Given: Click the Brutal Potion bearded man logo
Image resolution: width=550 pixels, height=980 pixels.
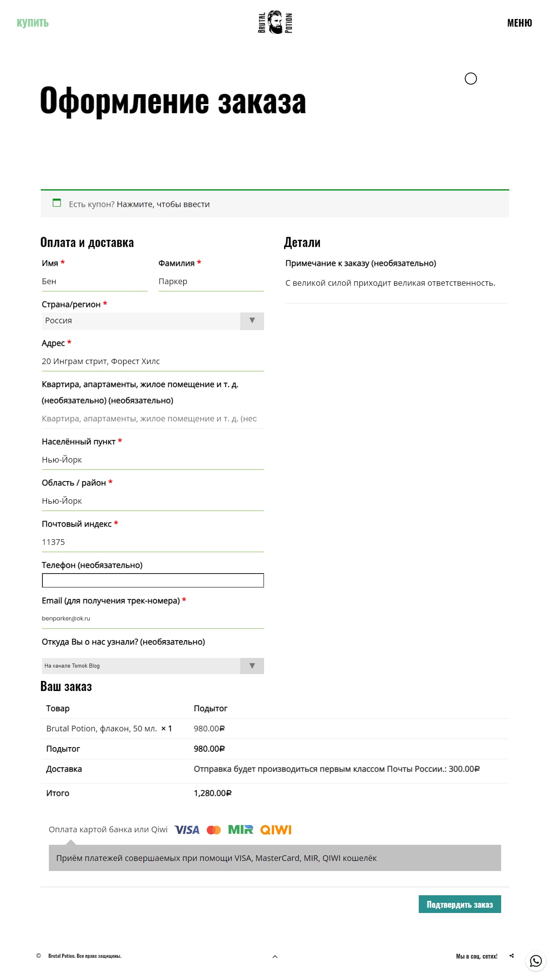Looking at the screenshot, I should (275, 22).
